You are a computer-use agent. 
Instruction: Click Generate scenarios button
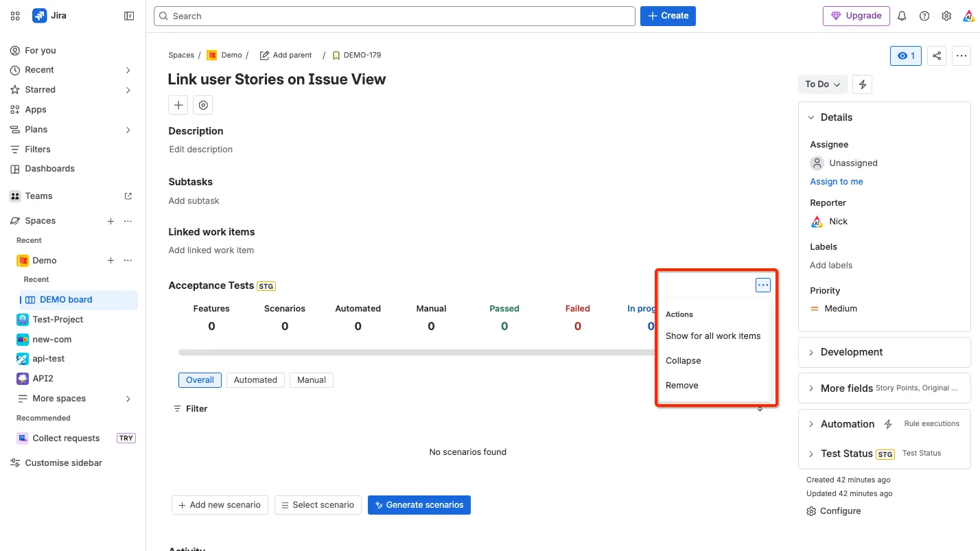tap(419, 505)
